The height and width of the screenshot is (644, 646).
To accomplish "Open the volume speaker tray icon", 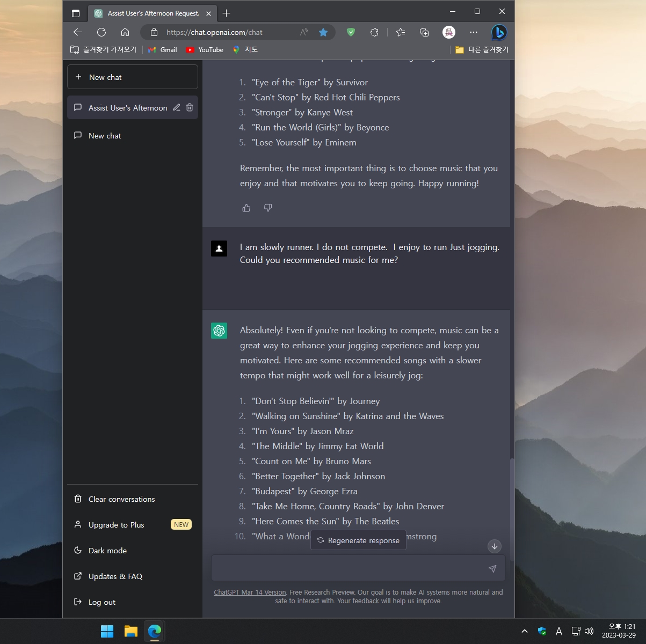I will point(589,631).
